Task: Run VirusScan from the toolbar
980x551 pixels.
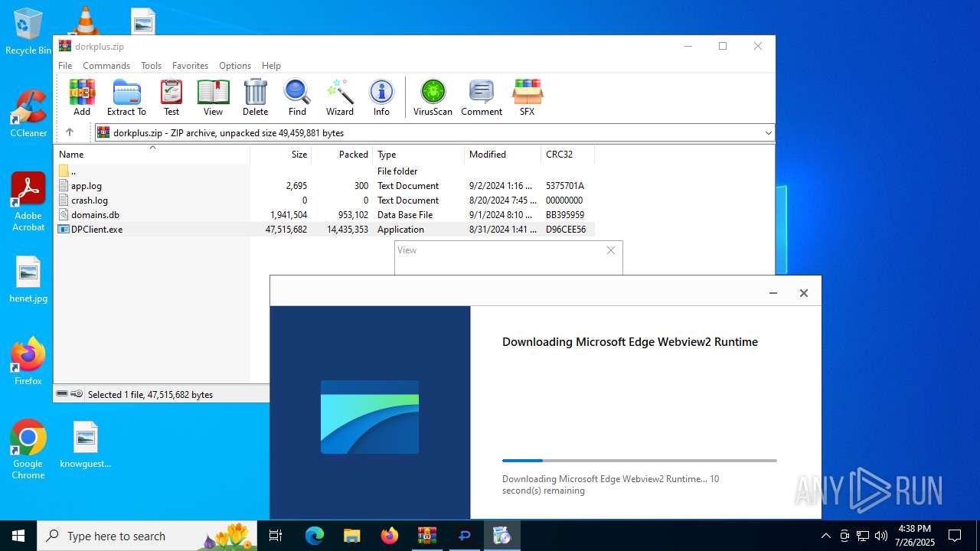Action: point(433,97)
